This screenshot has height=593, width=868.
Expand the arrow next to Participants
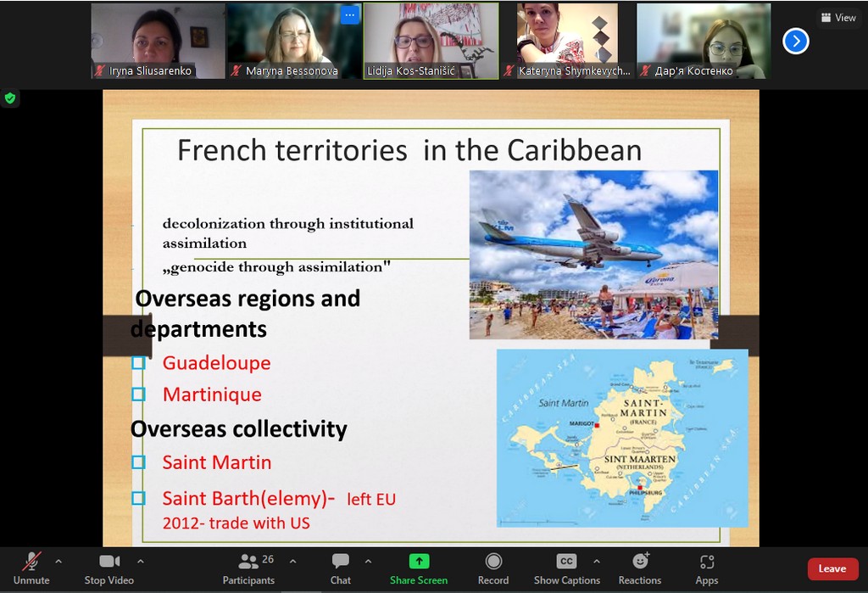click(x=292, y=561)
